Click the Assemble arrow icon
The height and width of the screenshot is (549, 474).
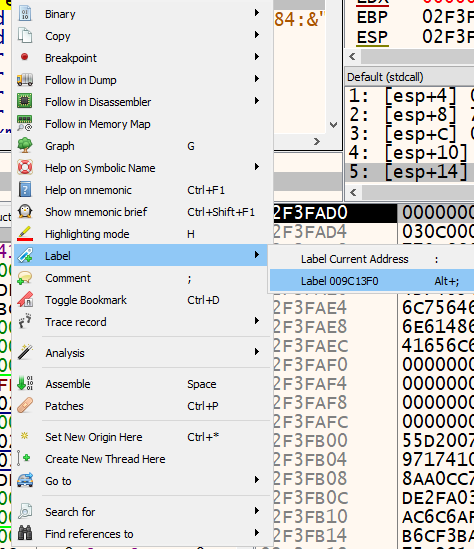coord(25,383)
